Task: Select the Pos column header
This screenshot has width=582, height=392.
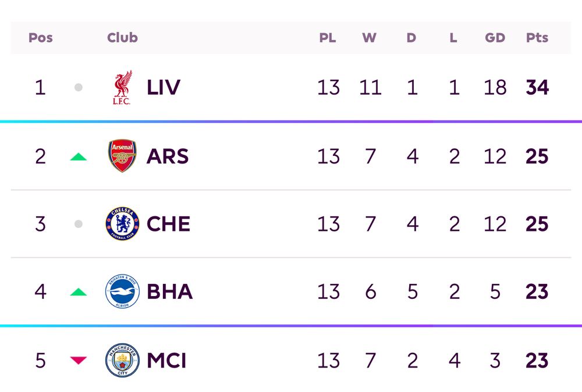Action: point(41,37)
